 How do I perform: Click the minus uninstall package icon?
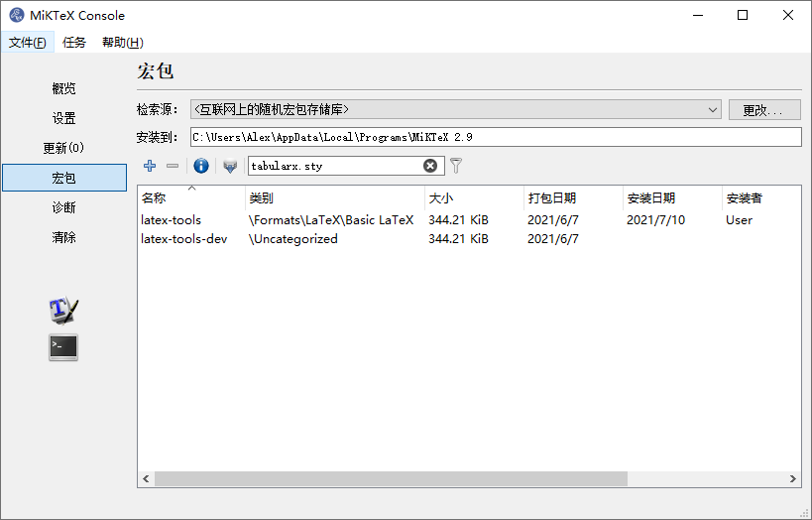[x=173, y=166]
